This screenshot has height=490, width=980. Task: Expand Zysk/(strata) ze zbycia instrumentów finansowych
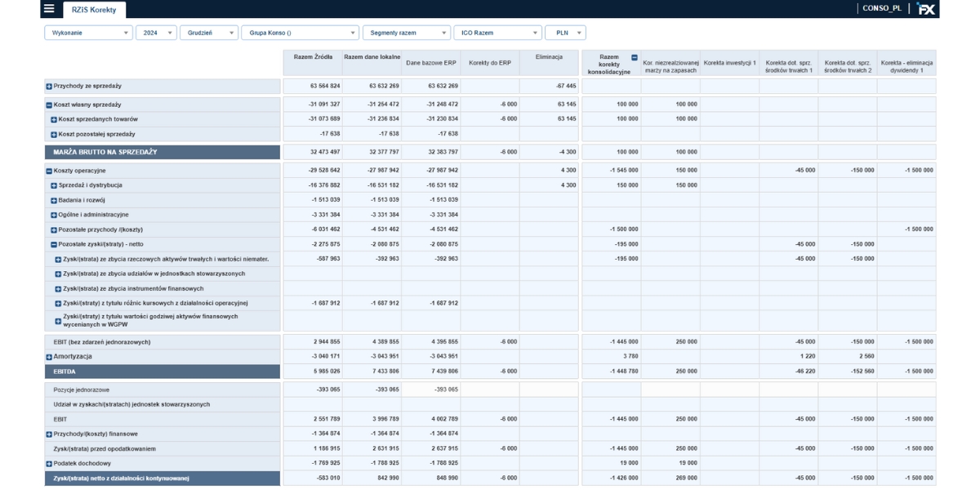(x=58, y=288)
